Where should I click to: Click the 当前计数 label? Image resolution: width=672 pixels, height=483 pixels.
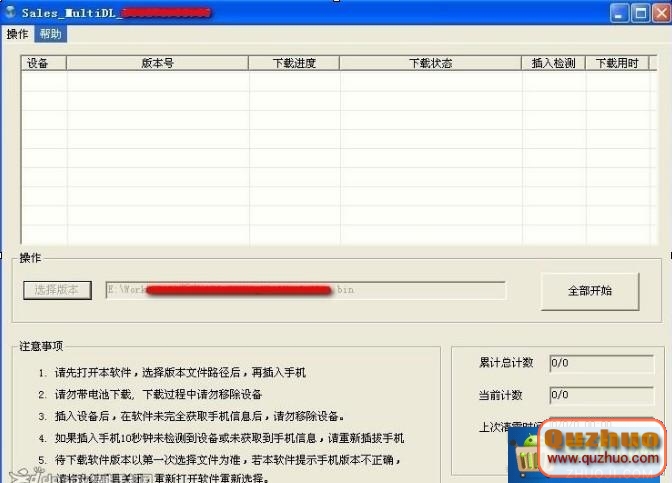point(500,395)
